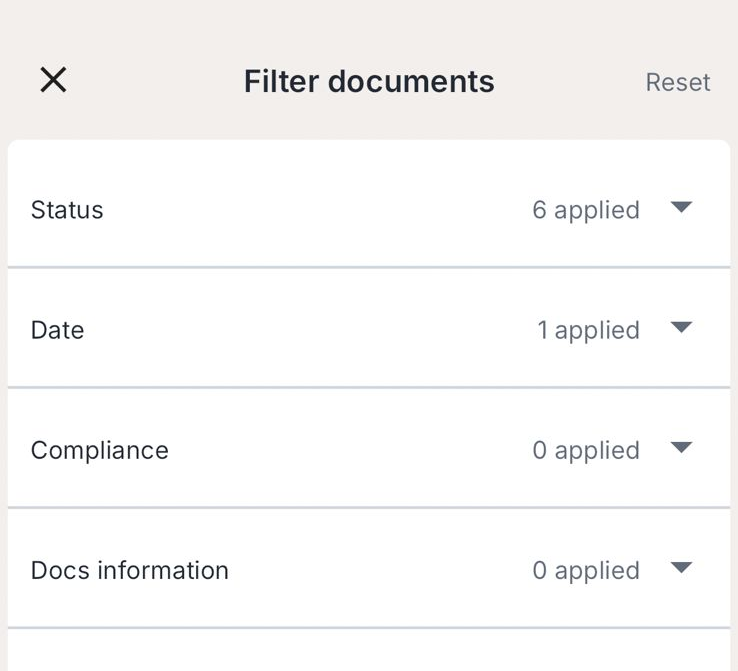The height and width of the screenshot is (671, 738).
Task: Click the '1 applied' Date count
Action: pos(588,330)
